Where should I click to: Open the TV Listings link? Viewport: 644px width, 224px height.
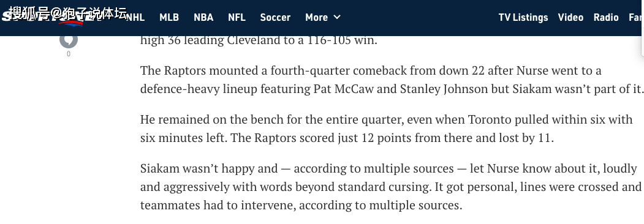pyautogui.click(x=523, y=17)
